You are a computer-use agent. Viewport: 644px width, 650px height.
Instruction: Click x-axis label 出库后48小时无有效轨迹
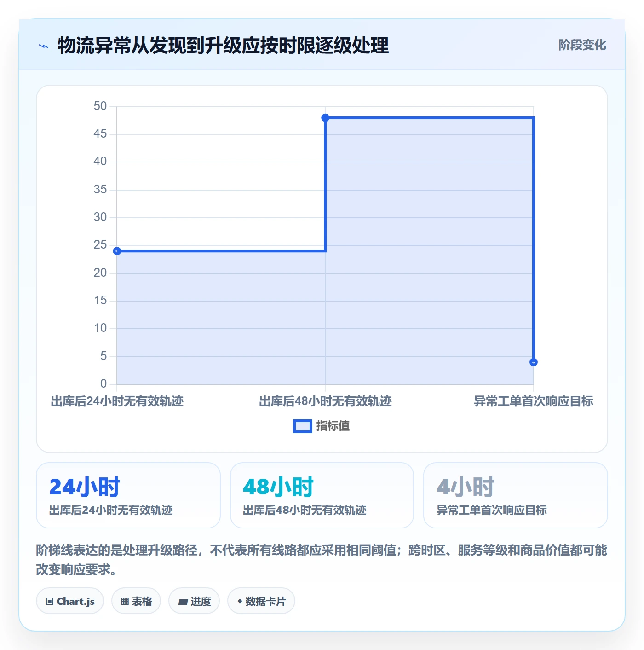pyautogui.click(x=325, y=401)
